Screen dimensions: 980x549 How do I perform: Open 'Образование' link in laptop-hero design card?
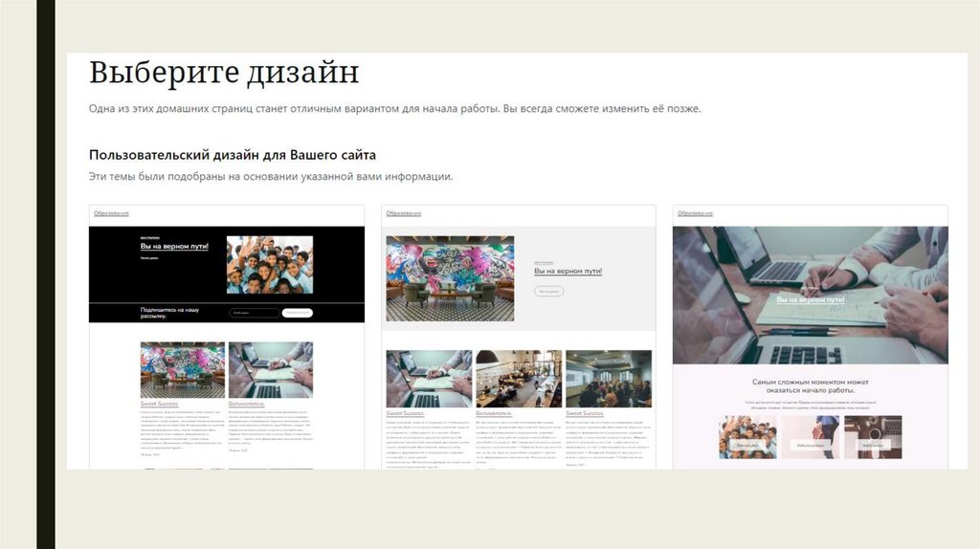click(x=695, y=213)
